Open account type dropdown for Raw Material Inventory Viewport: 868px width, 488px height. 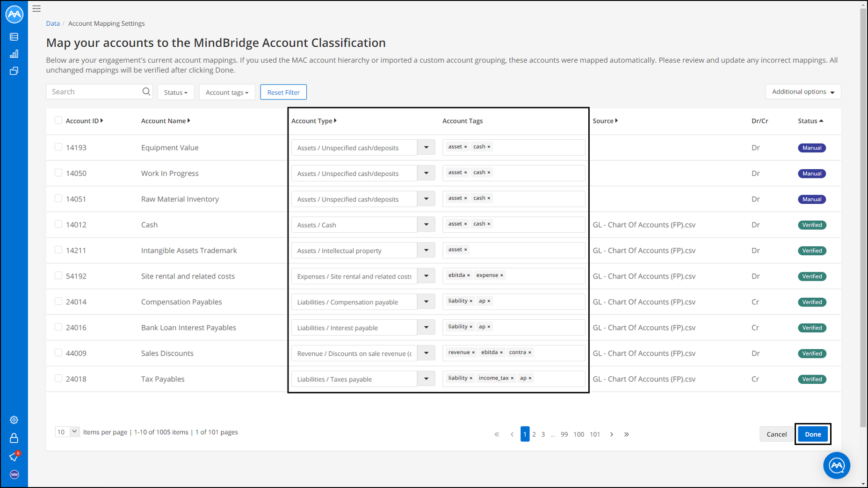tap(426, 199)
